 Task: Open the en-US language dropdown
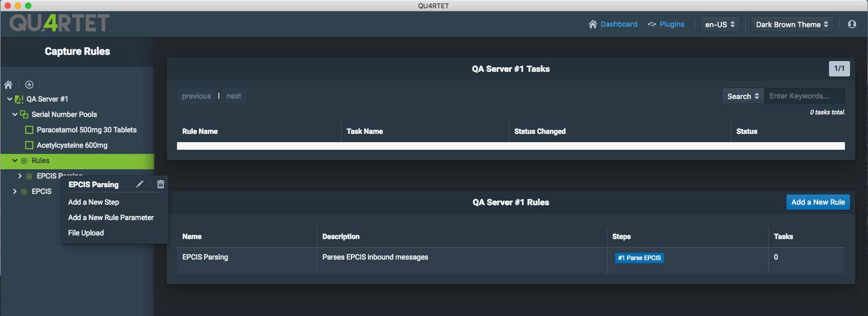click(x=720, y=24)
